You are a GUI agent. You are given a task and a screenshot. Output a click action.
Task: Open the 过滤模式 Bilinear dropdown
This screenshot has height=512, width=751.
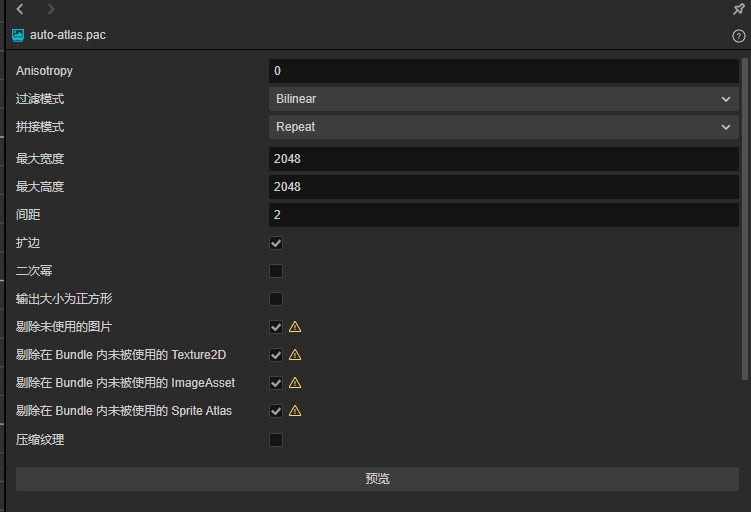503,99
